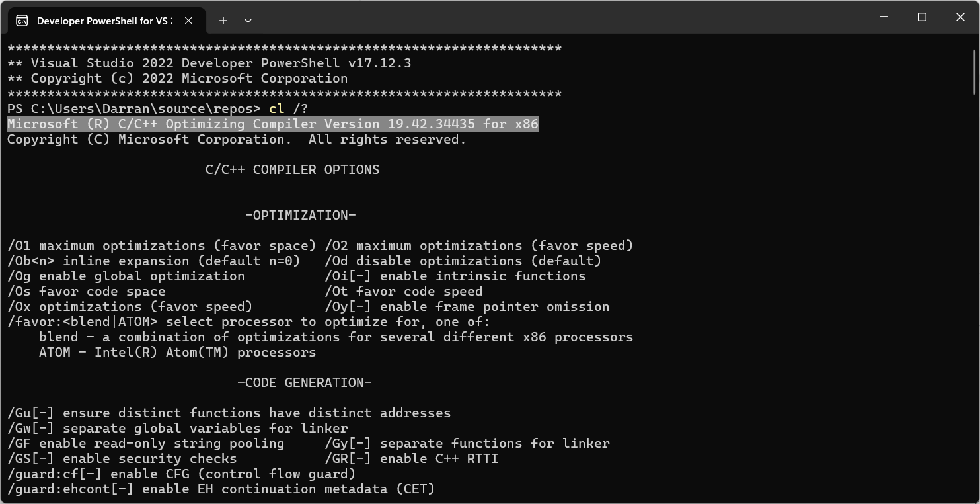Click the PS C:\Users\Darran prompt path

click(x=134, y=108)
